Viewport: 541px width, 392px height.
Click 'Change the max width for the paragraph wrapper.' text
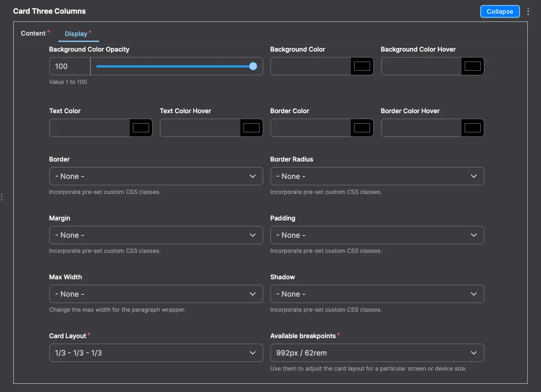[117, 310]
